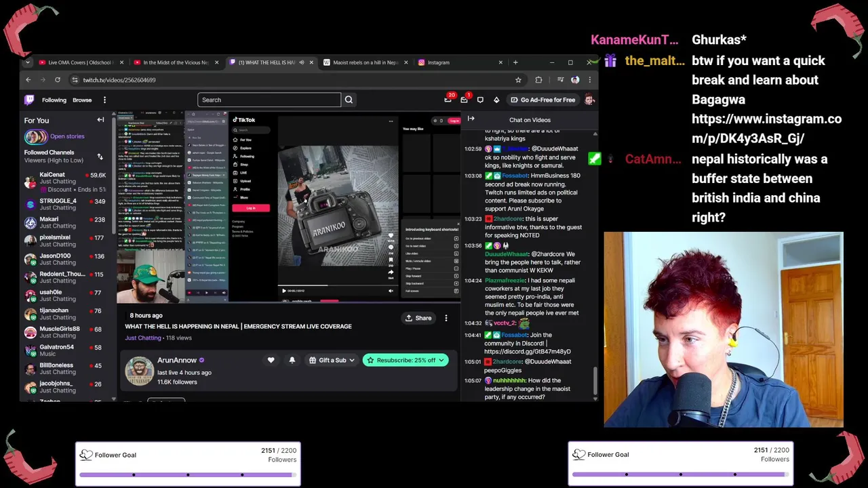The height and width of the screenshot is (488, 868).
Task: Click the chat panel scrollbar
Action: (595, 381)
